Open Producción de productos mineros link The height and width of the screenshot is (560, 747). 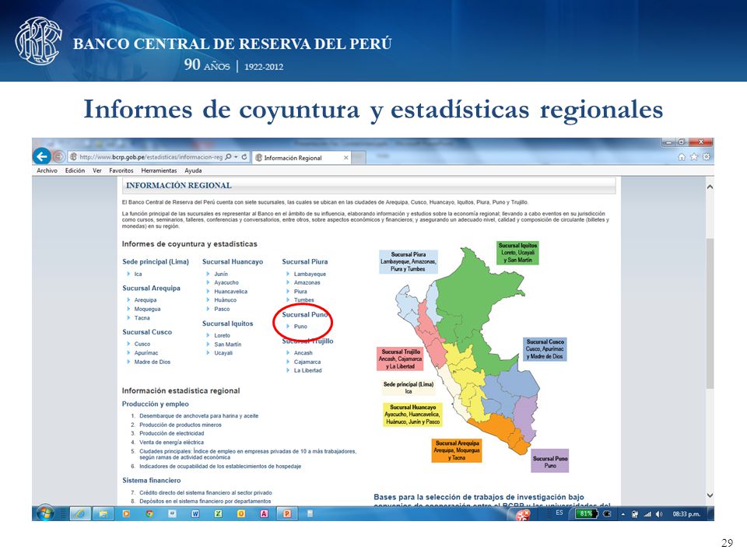180,425
